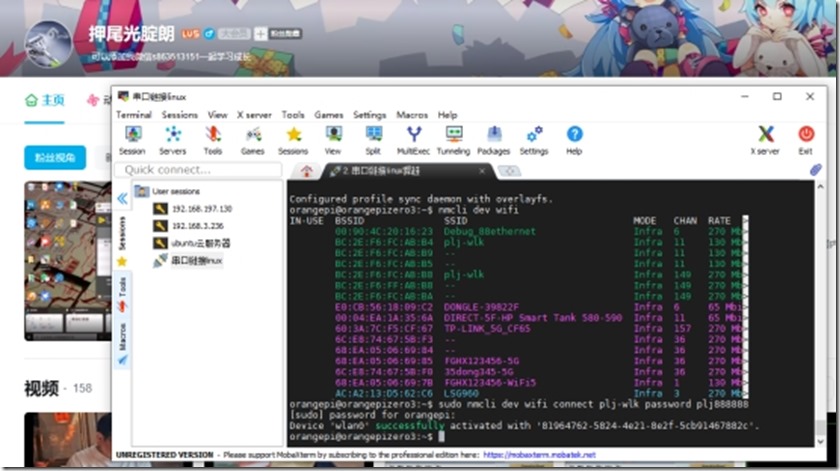Go to the home tab icon
Viewport: 840px width, 471px height.
click(306, 171)
